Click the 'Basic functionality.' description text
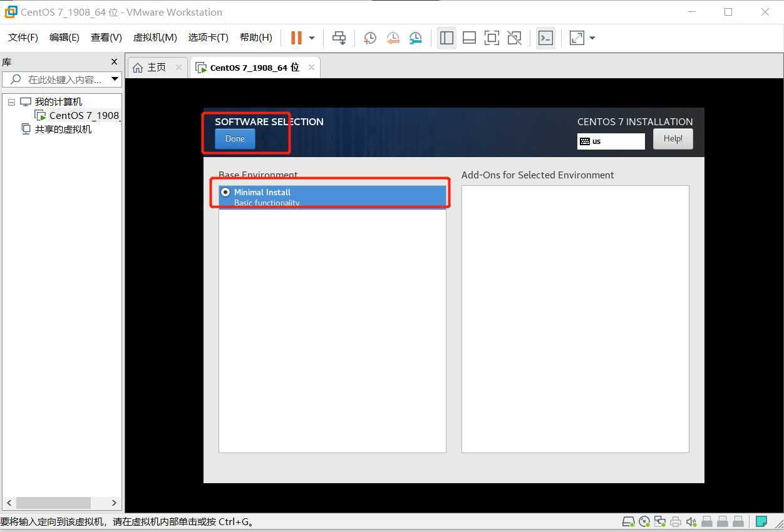This screenshot has width=784, height=532. pyautogui.click(x=267, y=203)
